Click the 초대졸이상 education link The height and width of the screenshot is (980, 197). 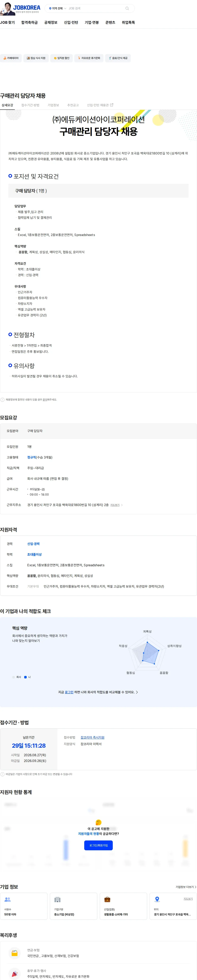(x=34, y=555)
